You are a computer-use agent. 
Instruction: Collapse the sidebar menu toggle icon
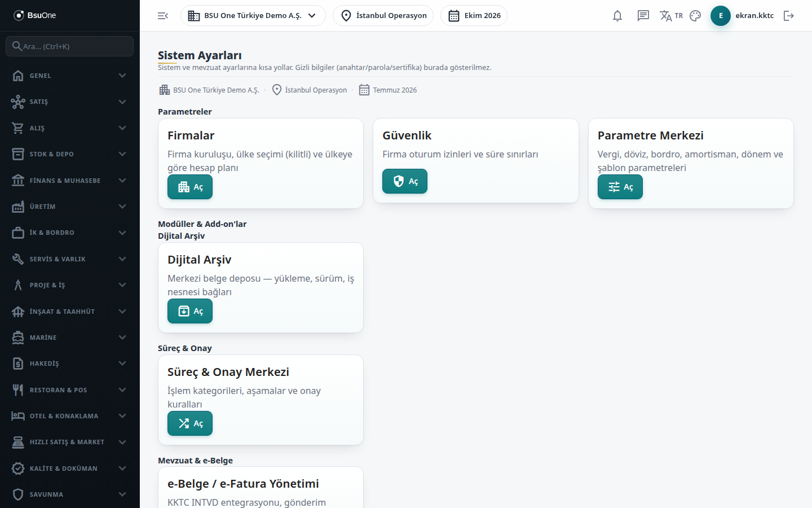[x=163, y=16]
